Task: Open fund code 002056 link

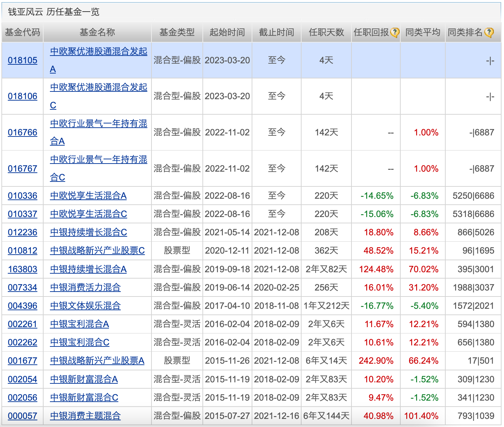Action: (22, 397)
